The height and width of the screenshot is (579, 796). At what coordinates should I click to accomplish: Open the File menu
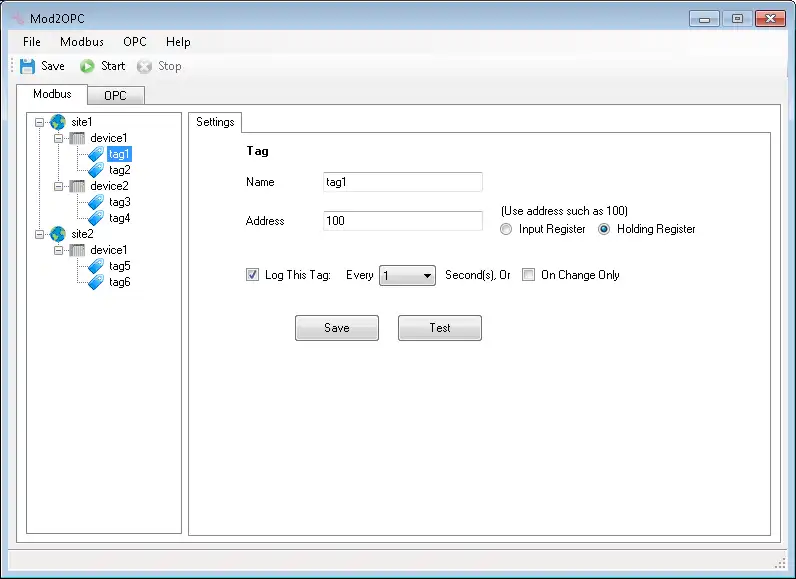pos(31,42)
